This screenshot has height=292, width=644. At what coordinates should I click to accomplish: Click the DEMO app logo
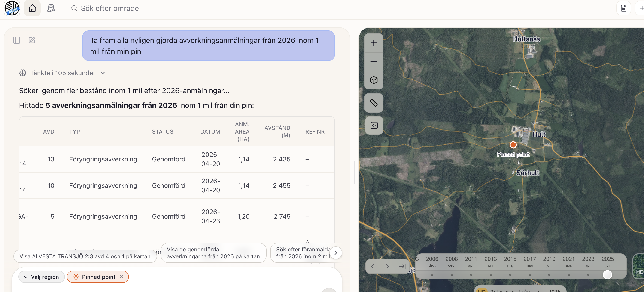[12, 8]
